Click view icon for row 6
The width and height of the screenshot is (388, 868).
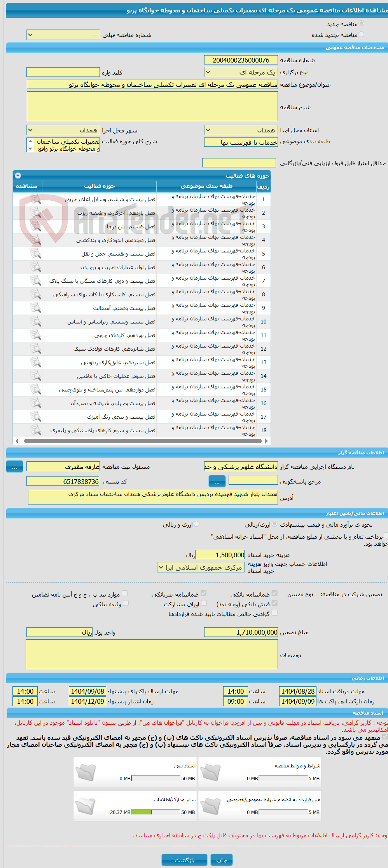pos(35,267)
